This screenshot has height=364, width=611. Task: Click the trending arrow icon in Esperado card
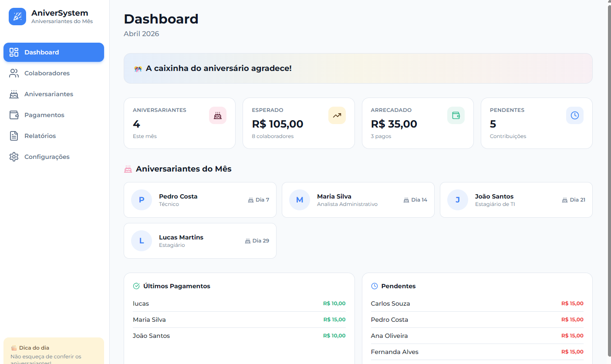tap(337, 115)
